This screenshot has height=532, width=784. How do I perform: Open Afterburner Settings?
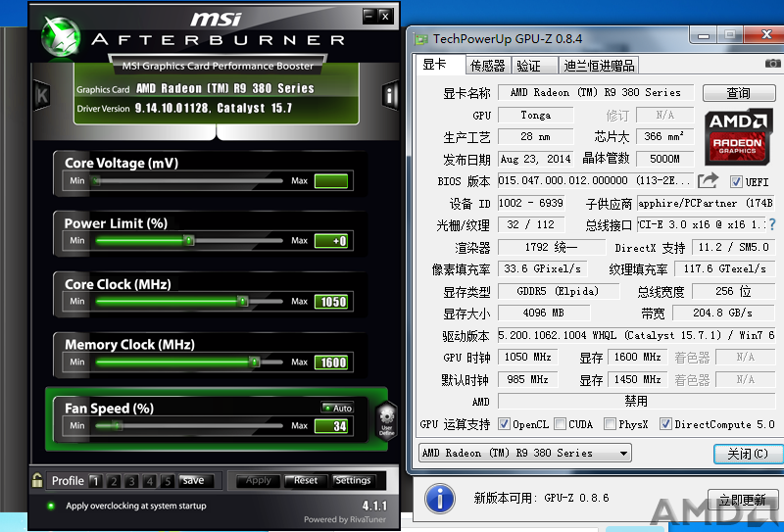(354, 480)
